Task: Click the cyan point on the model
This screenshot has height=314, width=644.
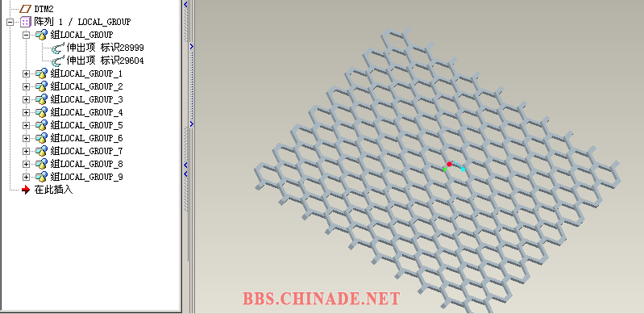Action: point(463,170)
